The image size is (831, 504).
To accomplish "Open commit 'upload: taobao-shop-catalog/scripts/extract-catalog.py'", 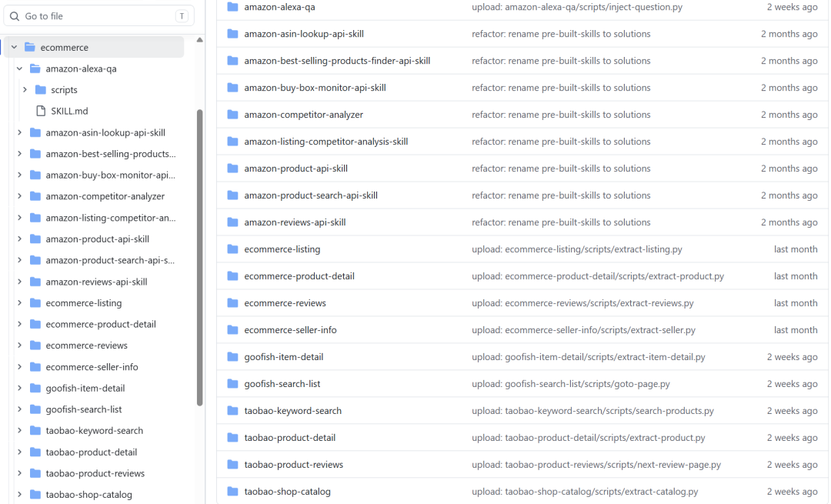I will click(585, 491).
